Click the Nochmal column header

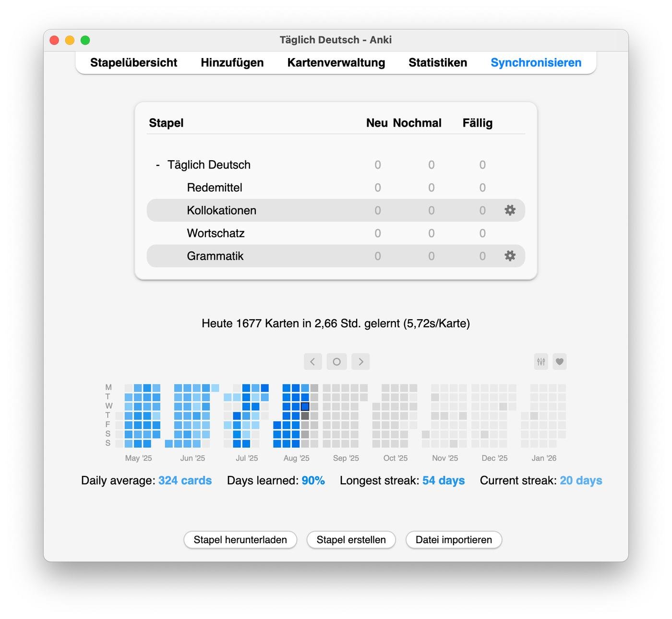pos(417,123)
